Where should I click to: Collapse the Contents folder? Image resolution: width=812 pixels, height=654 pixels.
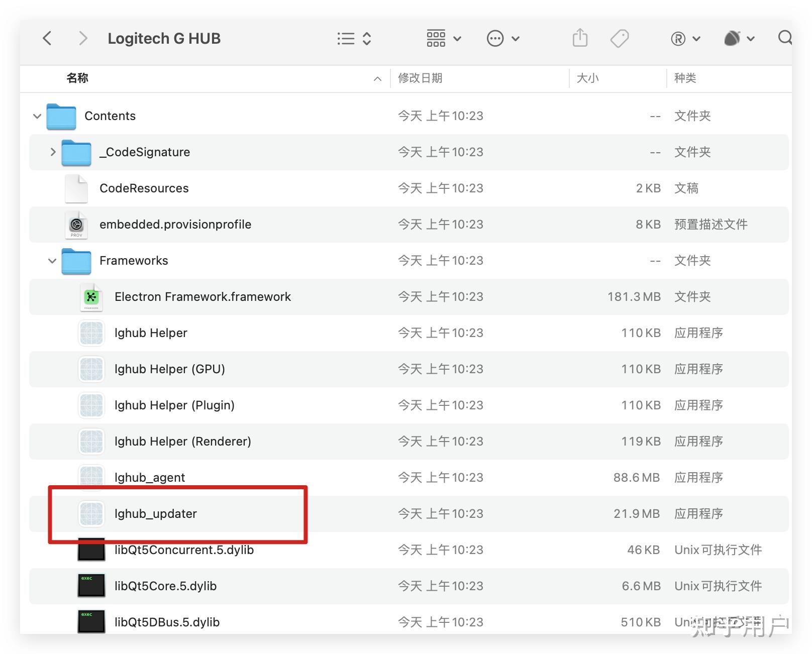[37, 116]
